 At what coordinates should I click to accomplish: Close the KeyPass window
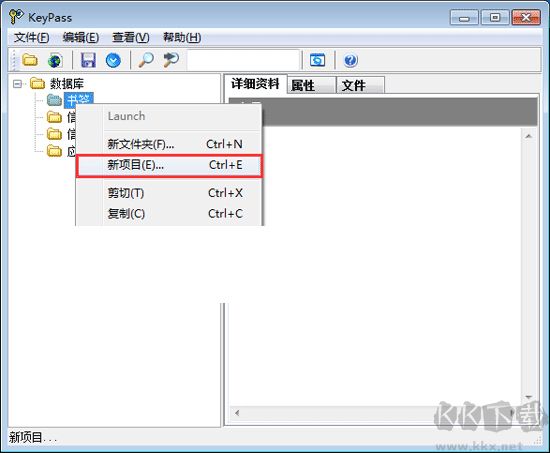(526, 18)
